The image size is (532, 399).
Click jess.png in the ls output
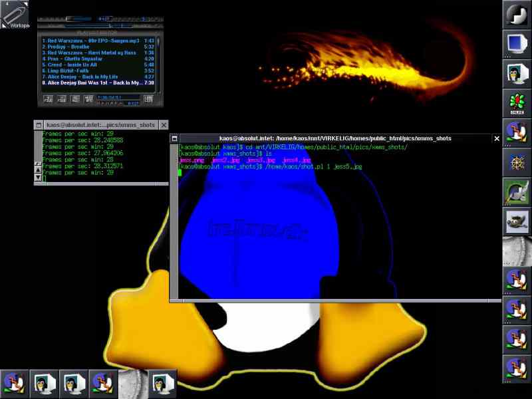pyautogui.click(x=192, y=160)
